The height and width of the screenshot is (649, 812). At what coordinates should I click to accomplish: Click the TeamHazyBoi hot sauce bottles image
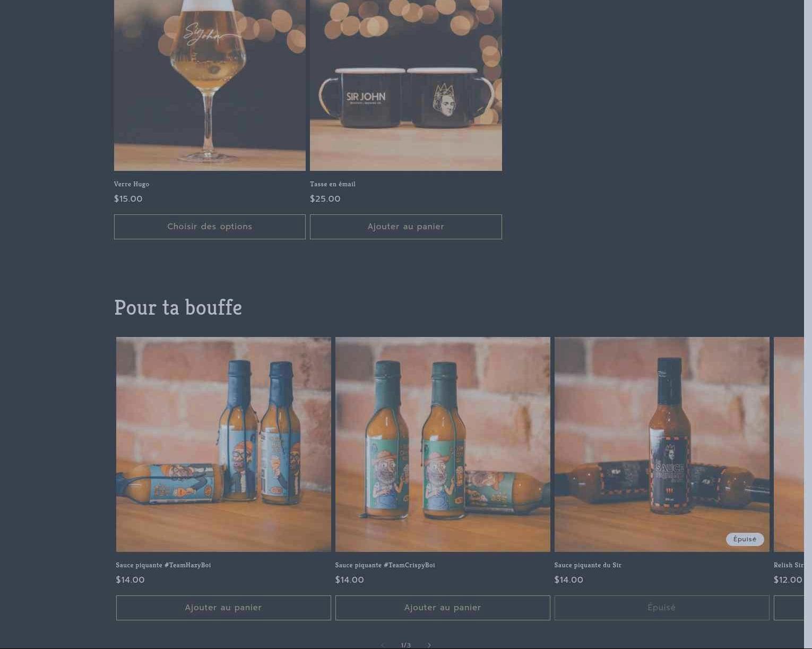click(223, 444)
